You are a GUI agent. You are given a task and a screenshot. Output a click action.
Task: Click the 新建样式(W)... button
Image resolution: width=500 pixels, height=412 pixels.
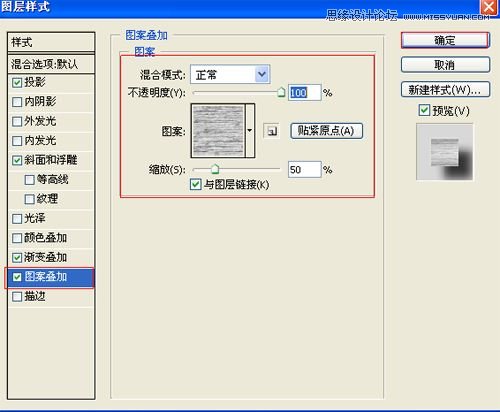(445, 89)
